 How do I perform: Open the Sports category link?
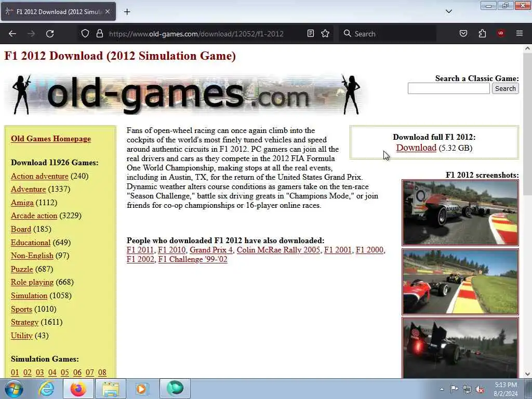21,309
